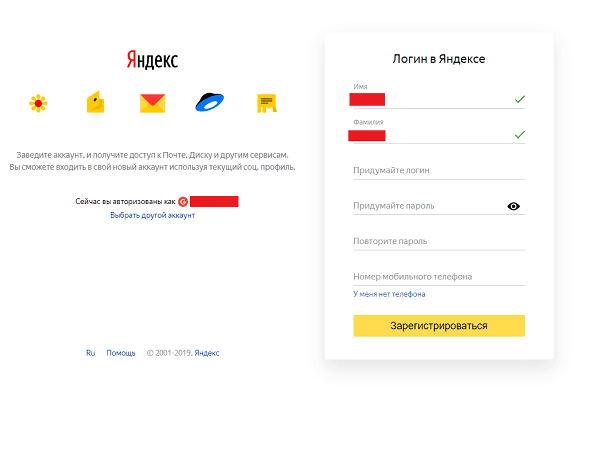Open the Помощь help link

click(x=121, y=353)
